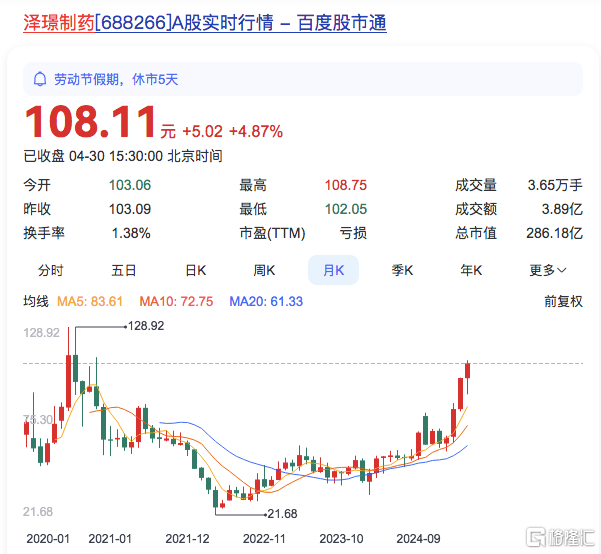
Task: Click the 21.68 low marker on chart
Action: (x=282, y=514)
